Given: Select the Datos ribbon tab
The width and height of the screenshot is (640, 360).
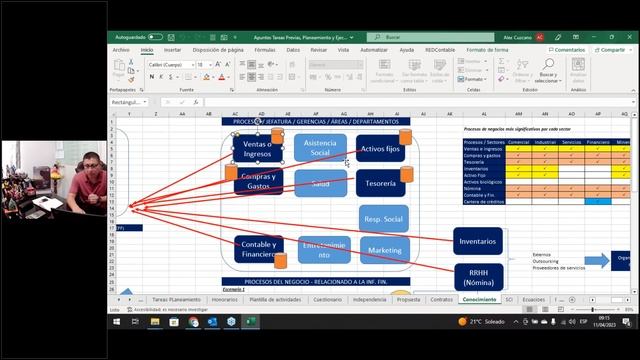Looking at the screenshot, I should [x=293, y=50].
